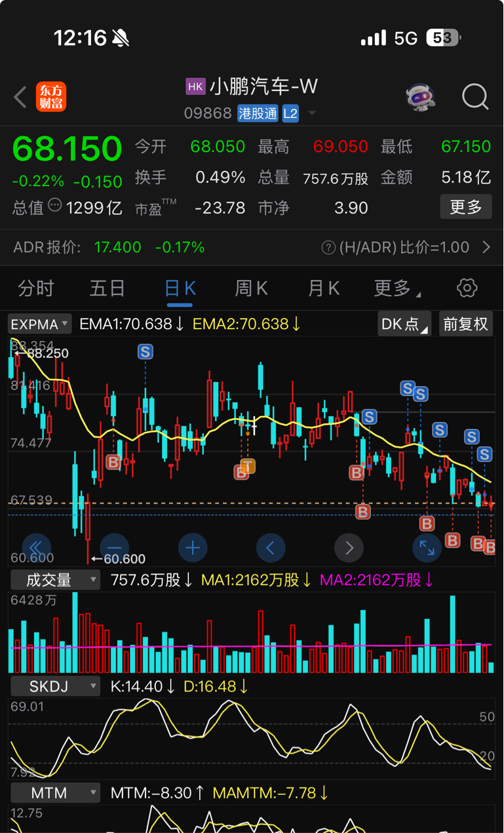Tap the 今开 68.050 value

point(218,146)
